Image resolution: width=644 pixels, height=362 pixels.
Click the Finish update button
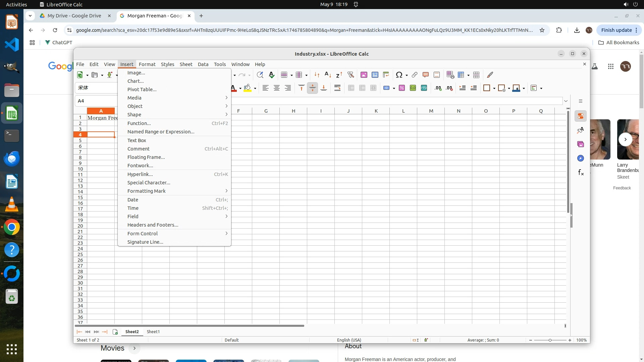point(616,30)
